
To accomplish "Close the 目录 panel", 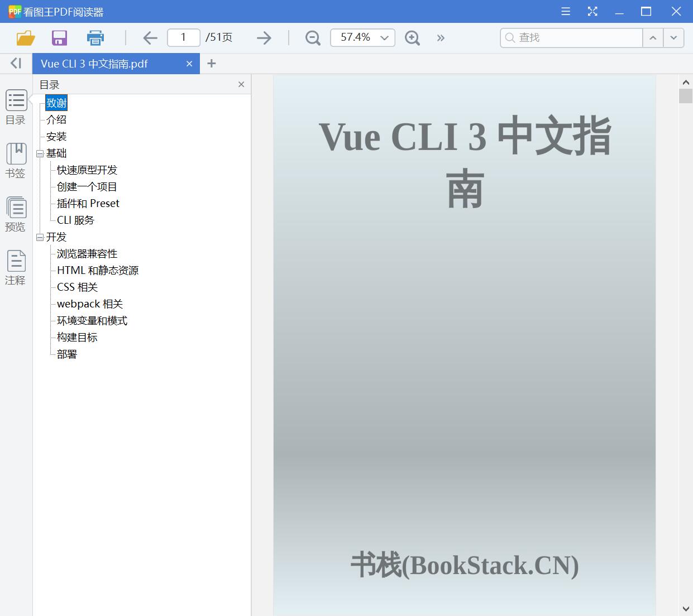I will [x=241, y=84].
